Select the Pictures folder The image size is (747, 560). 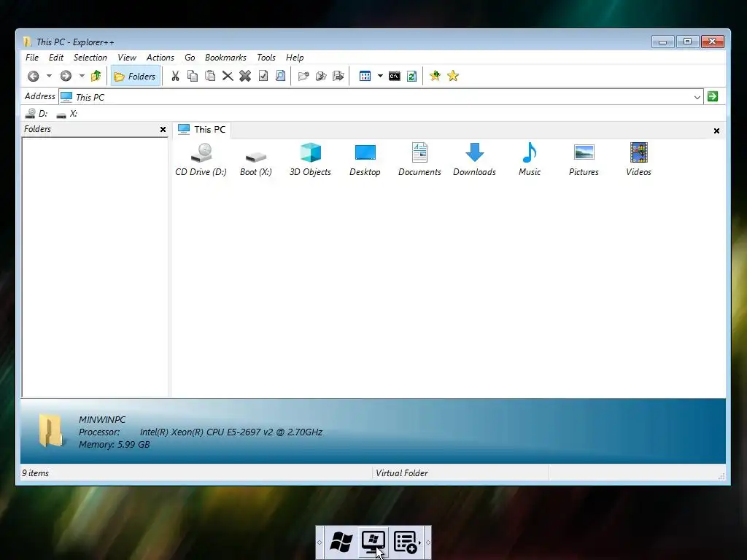[x=584, y=160]
